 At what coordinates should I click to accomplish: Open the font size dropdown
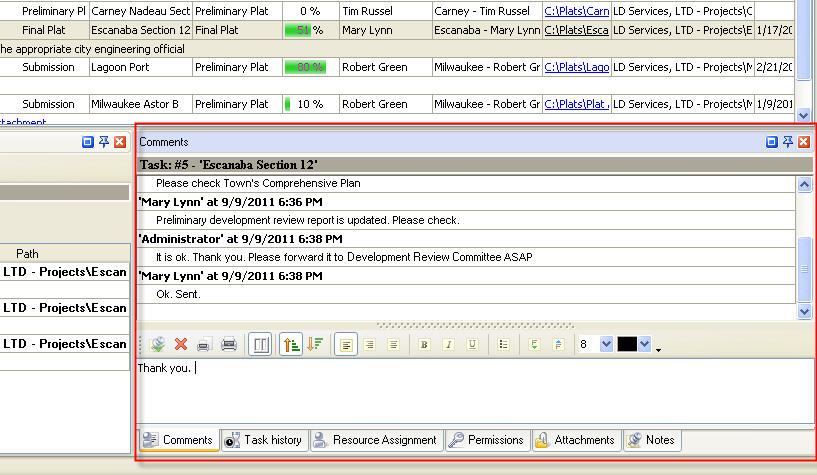(x=606, y=344)
